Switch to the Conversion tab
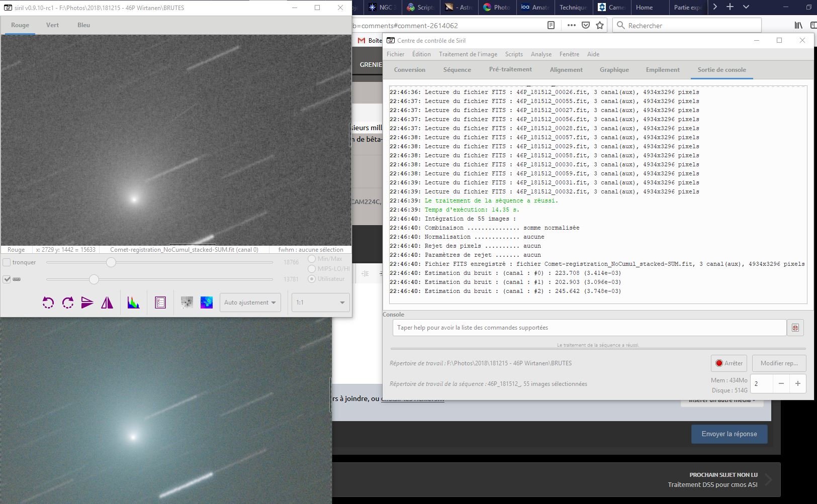Viewport: 817px width, 504px height. [x=410, y=70]
